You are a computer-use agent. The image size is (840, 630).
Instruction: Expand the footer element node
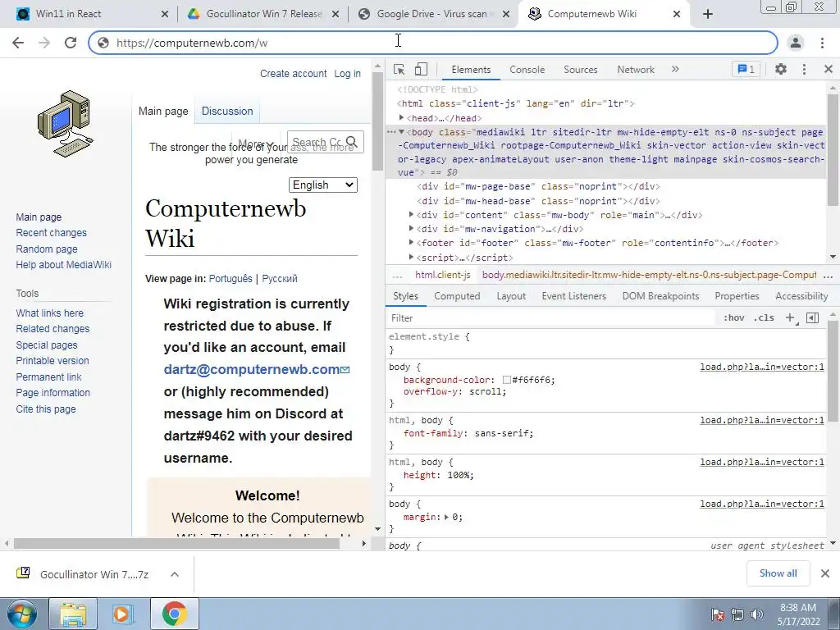tap(412, 243)
